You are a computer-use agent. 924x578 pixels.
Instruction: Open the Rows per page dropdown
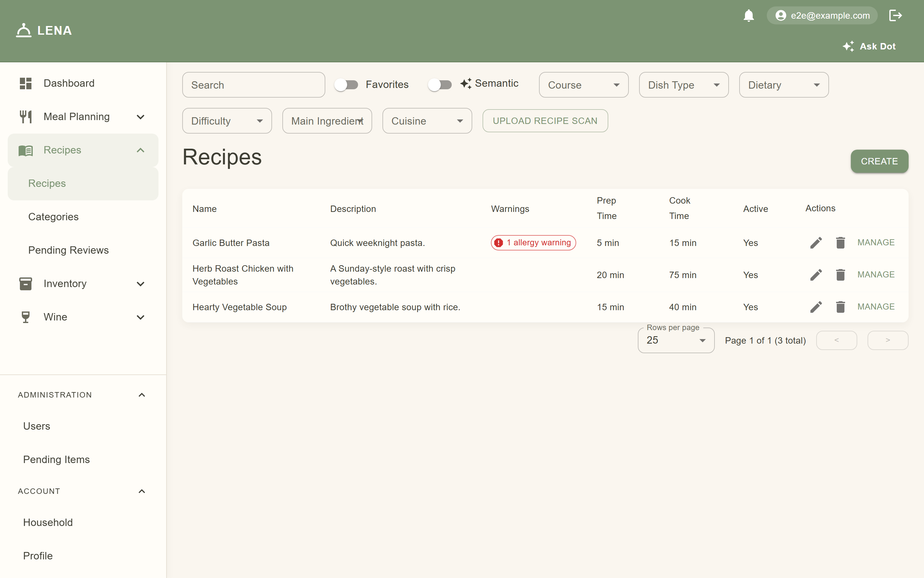(x=676, y=340)
